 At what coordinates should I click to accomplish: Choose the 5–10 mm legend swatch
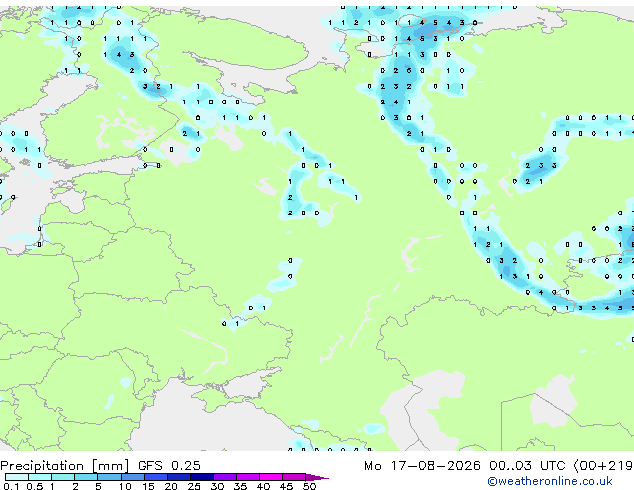point(109,477)
